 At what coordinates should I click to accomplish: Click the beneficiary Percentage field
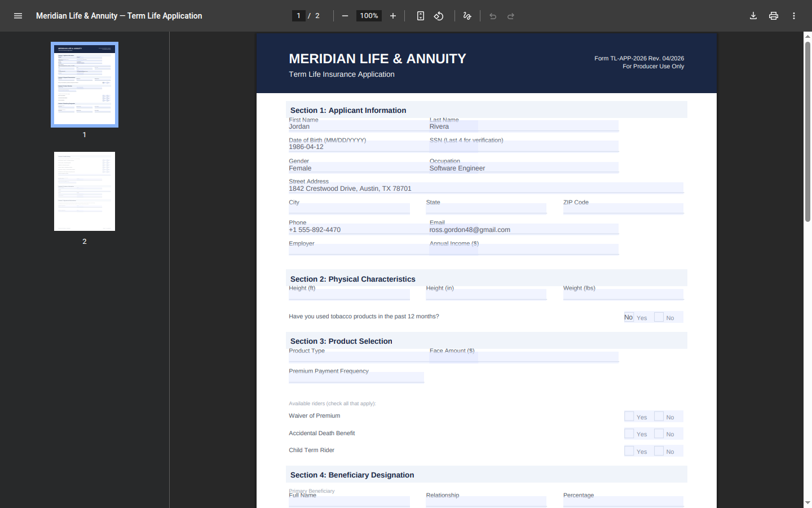[623, 502]
